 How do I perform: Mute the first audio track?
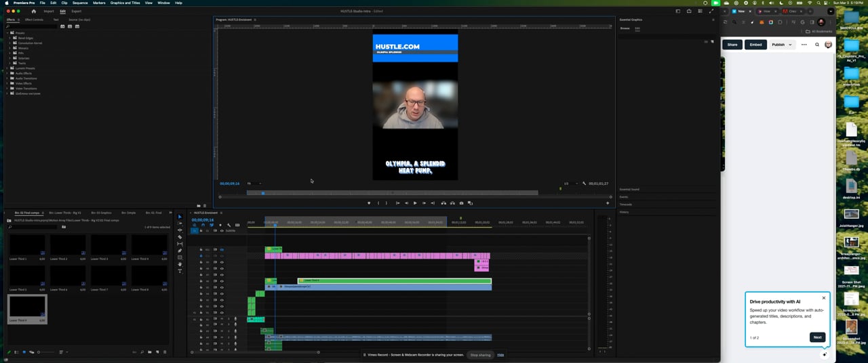point(222,319)
